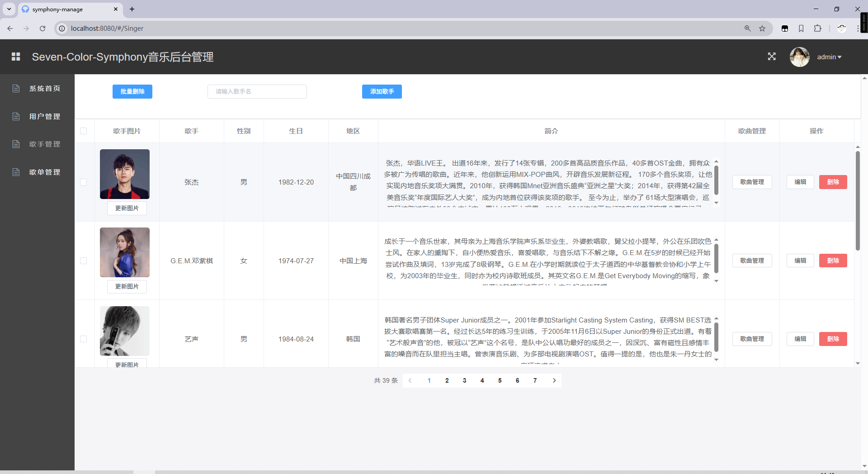The height and width of the screenshot is (474, 868).
Task: Tick the checkbox for 张杰 row
Action: [x=83, y=182]
